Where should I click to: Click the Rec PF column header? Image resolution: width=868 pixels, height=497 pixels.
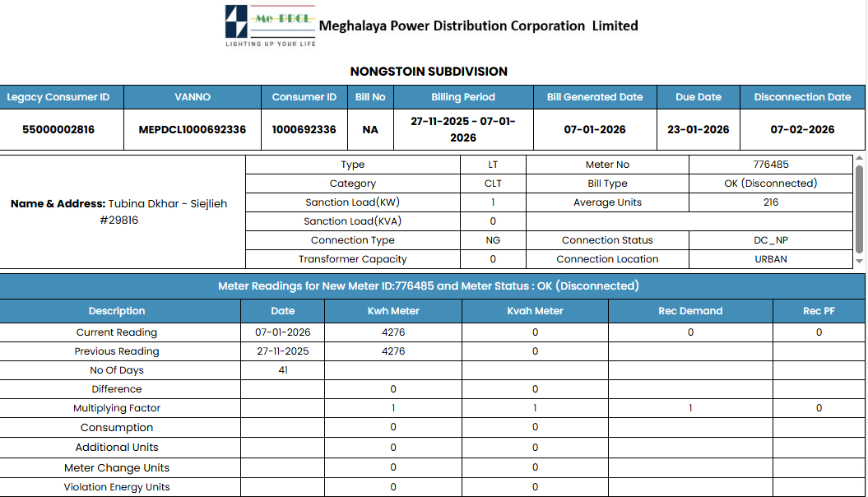coord(819,311)
